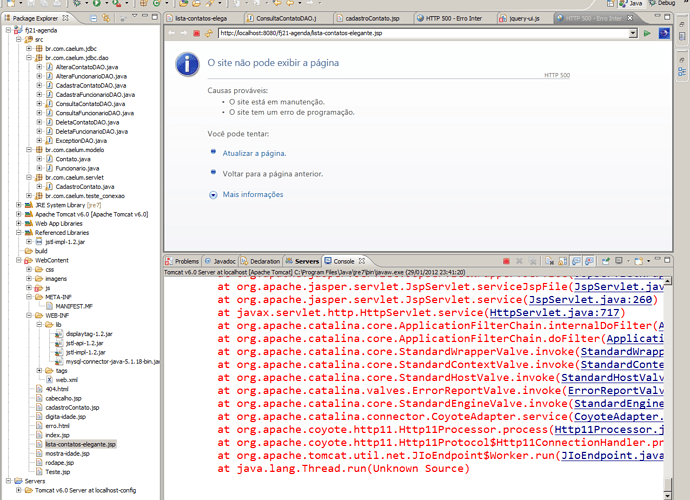690x500 pixels.
Task: Collapse WEB-INF folder
Action: pos(29,316)
